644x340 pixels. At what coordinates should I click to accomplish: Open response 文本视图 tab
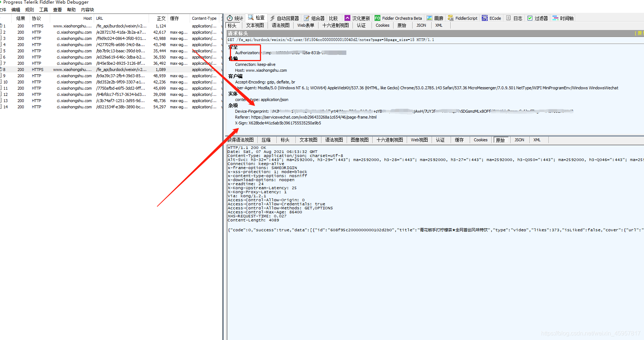click(309, 140)
